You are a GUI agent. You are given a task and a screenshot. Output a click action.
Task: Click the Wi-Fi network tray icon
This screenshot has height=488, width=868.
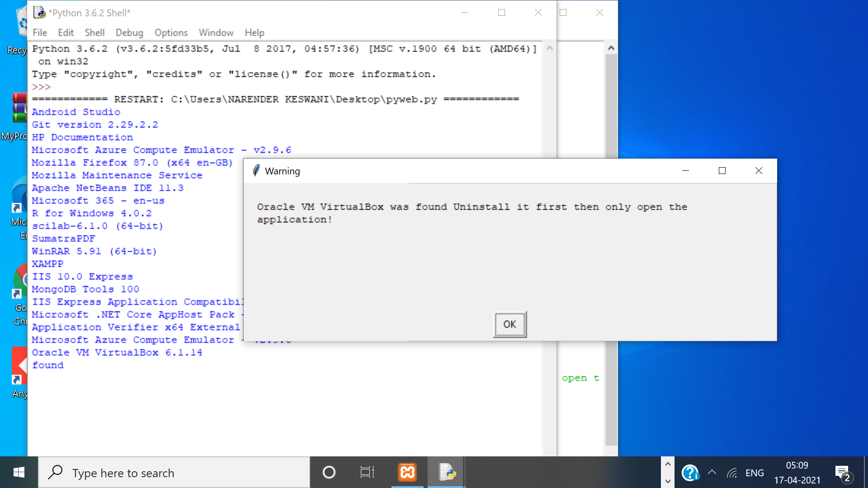point(732,473)
